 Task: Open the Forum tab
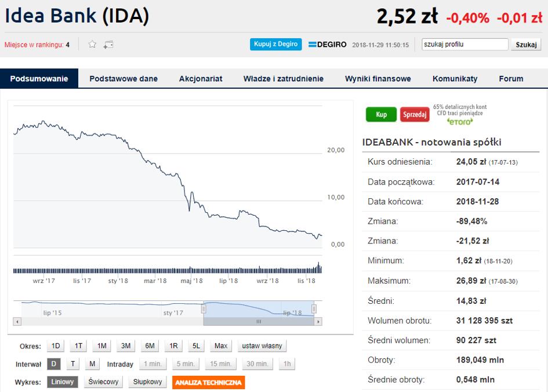point(511,79)
